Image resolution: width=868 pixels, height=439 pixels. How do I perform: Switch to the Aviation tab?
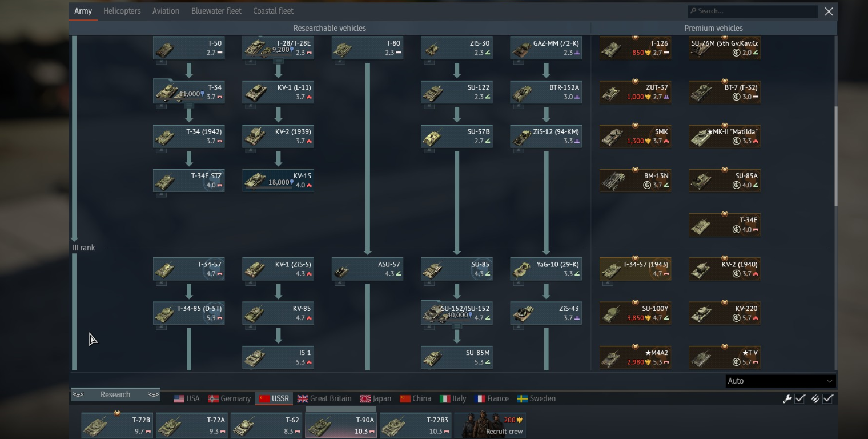click(x=166, y=11)
